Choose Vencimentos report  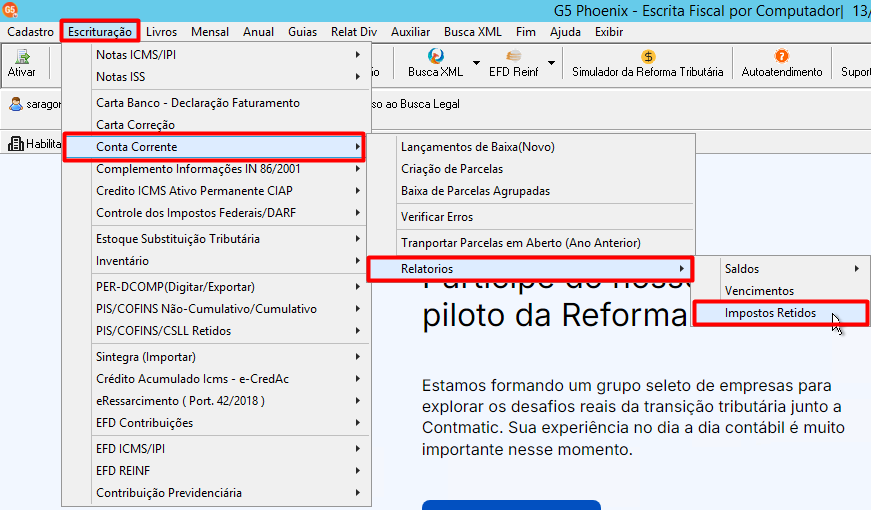pos(780,291)
